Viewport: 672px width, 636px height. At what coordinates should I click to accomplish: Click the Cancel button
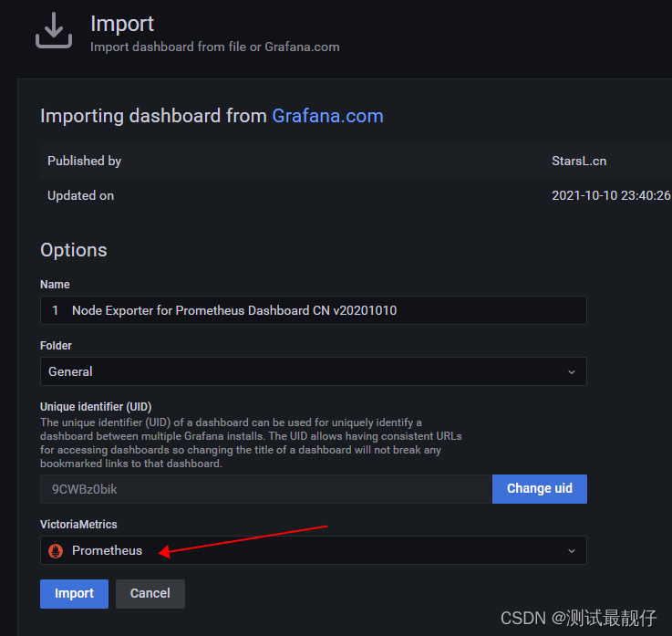click(150, 593)
